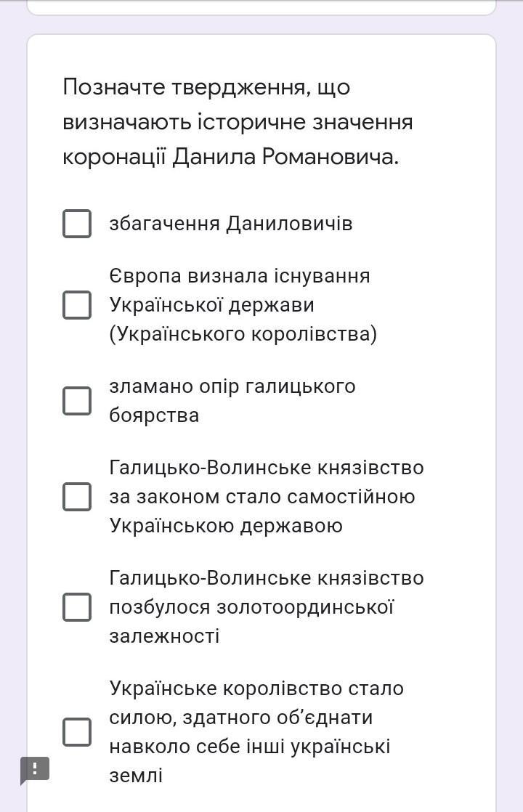The image size is (523, 812).
Task: Open the report problem feedback icon
Action: (x=35, y=770)
